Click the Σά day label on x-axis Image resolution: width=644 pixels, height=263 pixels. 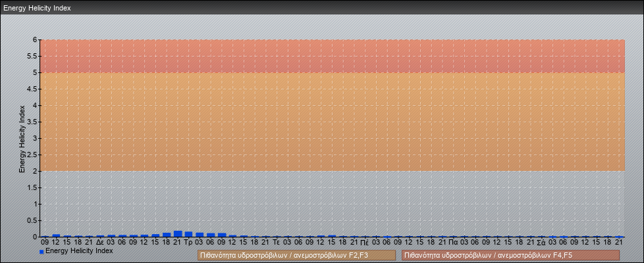click(541, 243)
